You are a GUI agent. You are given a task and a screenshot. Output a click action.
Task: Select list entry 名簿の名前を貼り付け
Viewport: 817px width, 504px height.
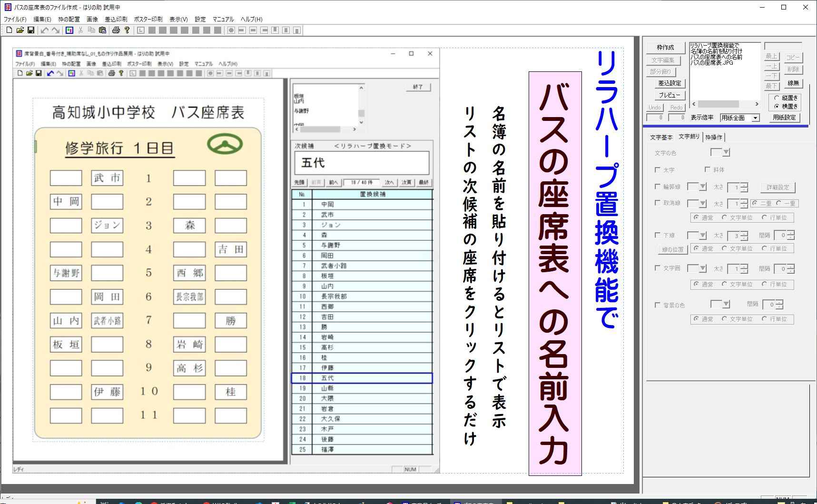[x=716, y=51]
